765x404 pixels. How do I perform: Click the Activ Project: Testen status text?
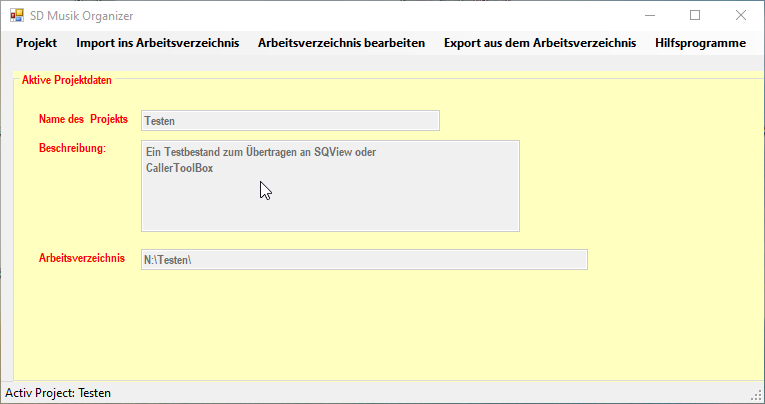(x=58, y=393)
